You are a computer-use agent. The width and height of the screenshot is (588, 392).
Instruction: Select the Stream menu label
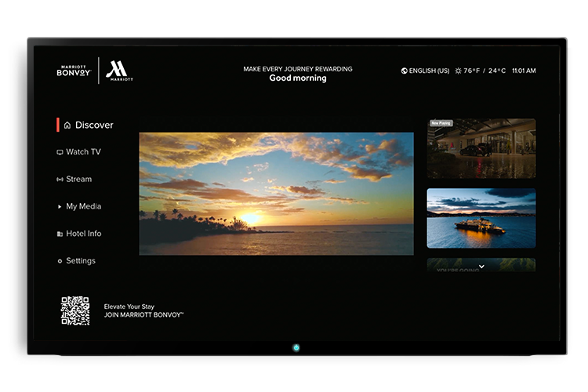(79, 180)
